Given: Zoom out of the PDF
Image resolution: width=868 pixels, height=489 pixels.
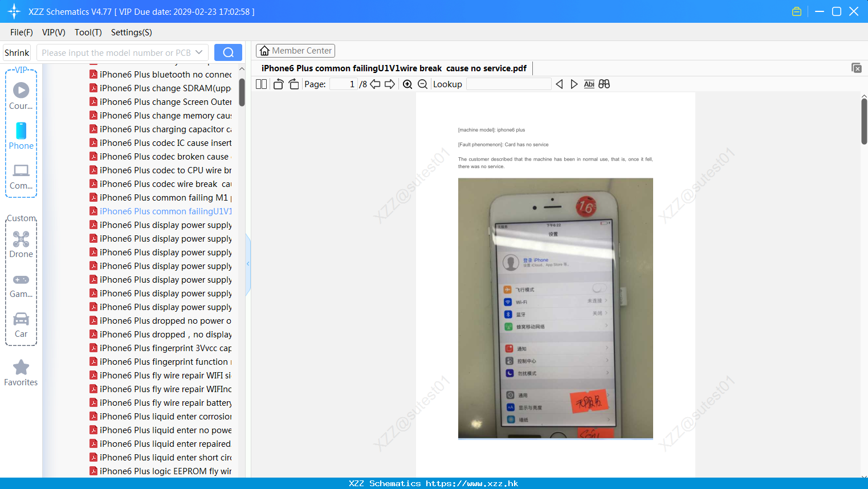Looking at the screenshot, I should 423,84.
